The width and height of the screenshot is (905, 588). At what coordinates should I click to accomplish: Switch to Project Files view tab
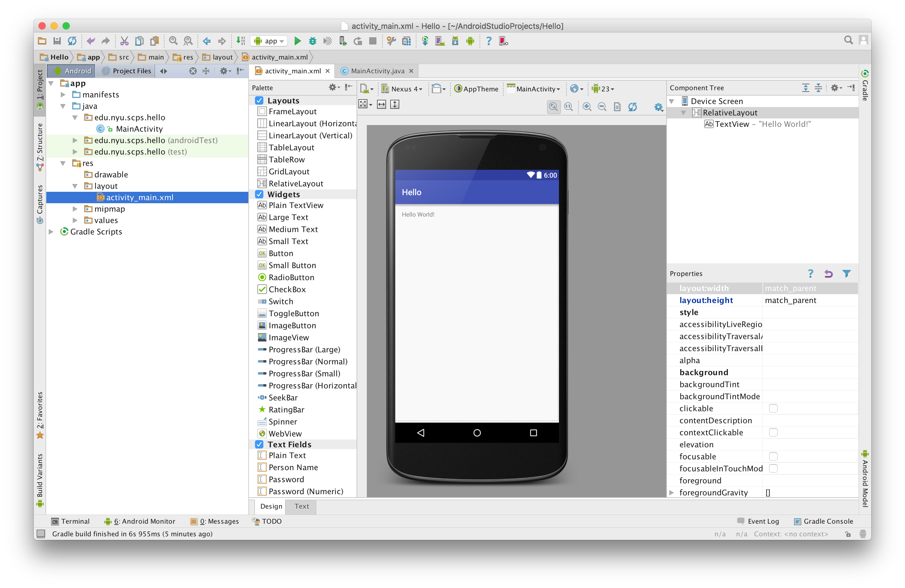click(126, 71)
